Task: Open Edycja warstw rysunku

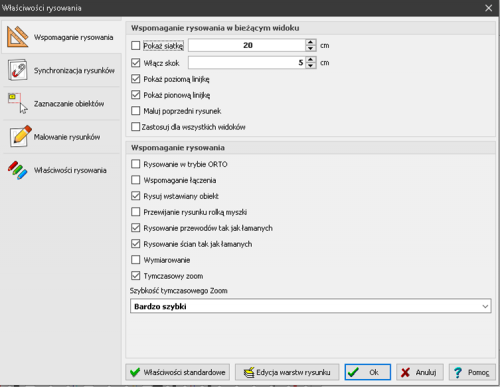Action: pyautogui.click(x=287, y=372)
